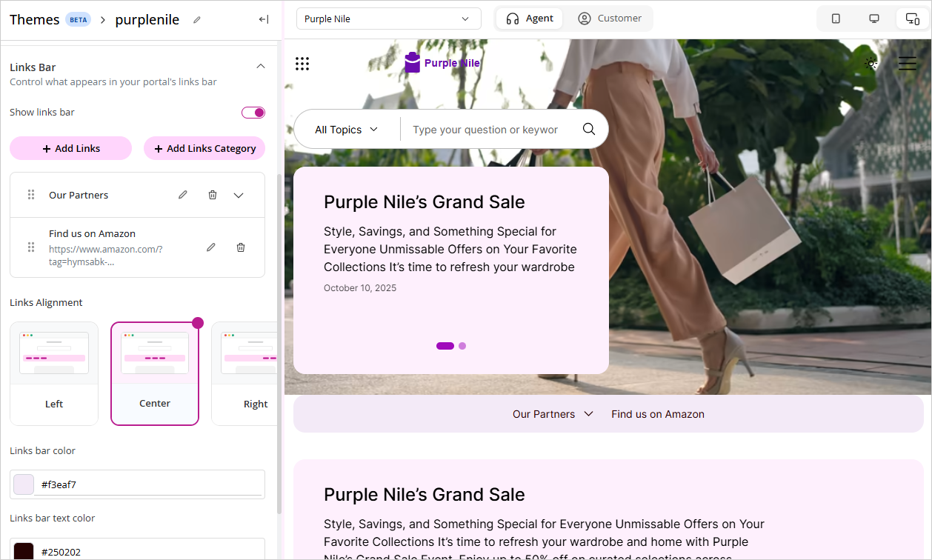This screenshot has width=932, height=560.
Task: Switch to mobile device preview
Action: pos(836,19)
